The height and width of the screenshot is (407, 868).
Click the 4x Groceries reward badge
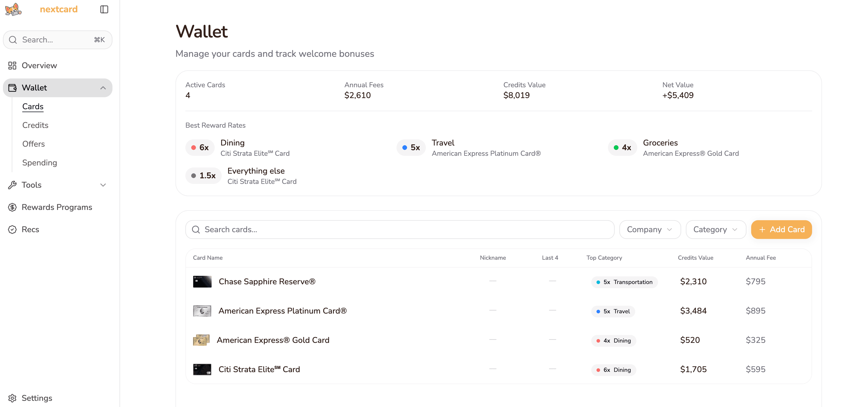pyautogui.click(x=622, y=148)
